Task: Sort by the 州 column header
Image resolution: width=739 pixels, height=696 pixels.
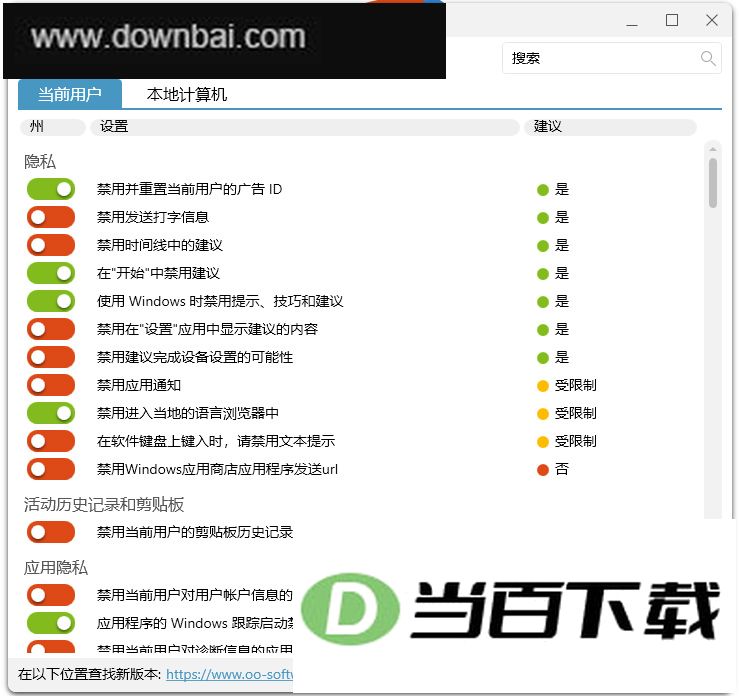Action: [52, 126]
